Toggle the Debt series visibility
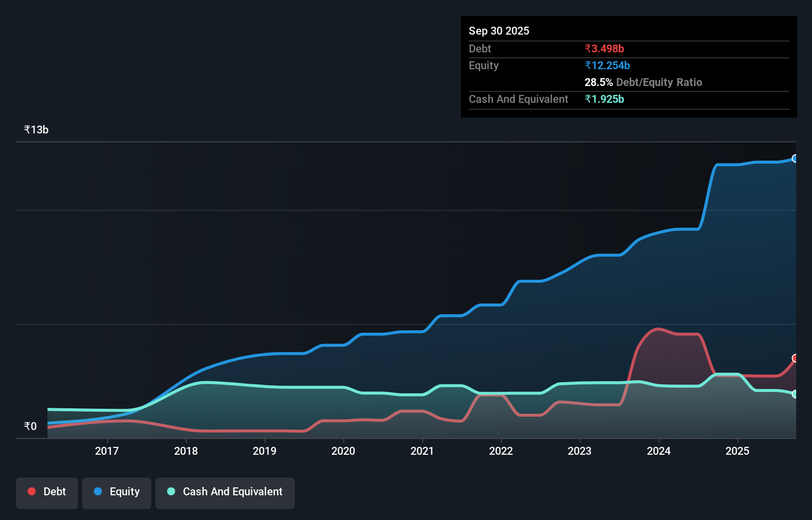Viewport: 812px width, 520px height. pos(47,493)
